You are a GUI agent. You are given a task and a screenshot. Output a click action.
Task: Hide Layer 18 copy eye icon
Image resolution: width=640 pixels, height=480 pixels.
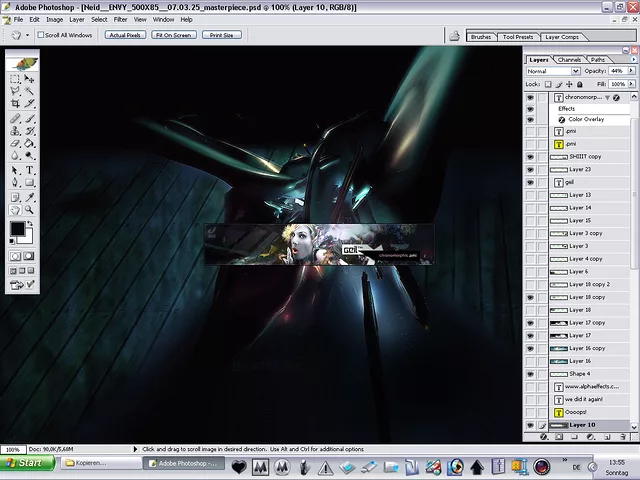pos(530,298)
